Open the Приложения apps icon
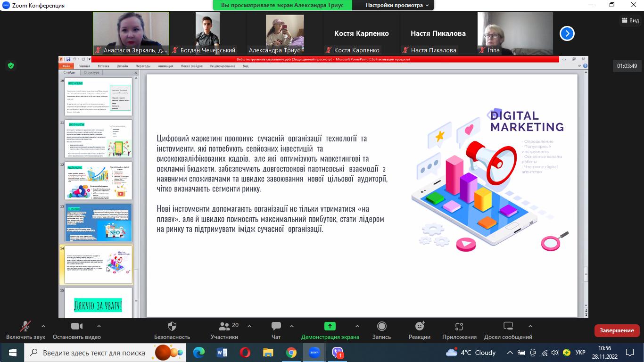This screenshot has width=644, height=362. click(x=459, y=327)
